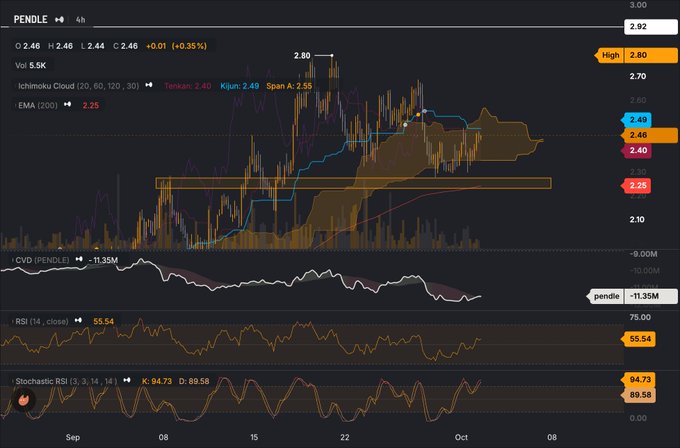Open the PENDLE symbol selector
Screen dimensions: 680x448
point(30,20)
